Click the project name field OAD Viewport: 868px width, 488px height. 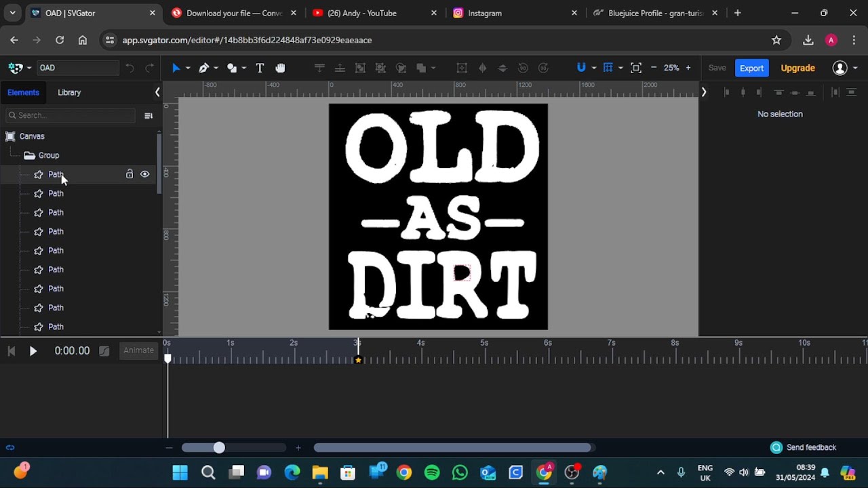coord(78,68)
